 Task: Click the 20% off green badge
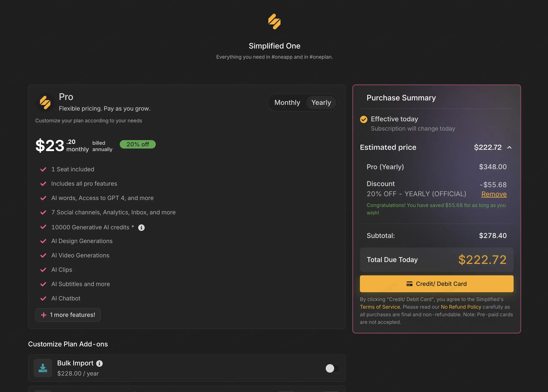click(x=138, y=144)
